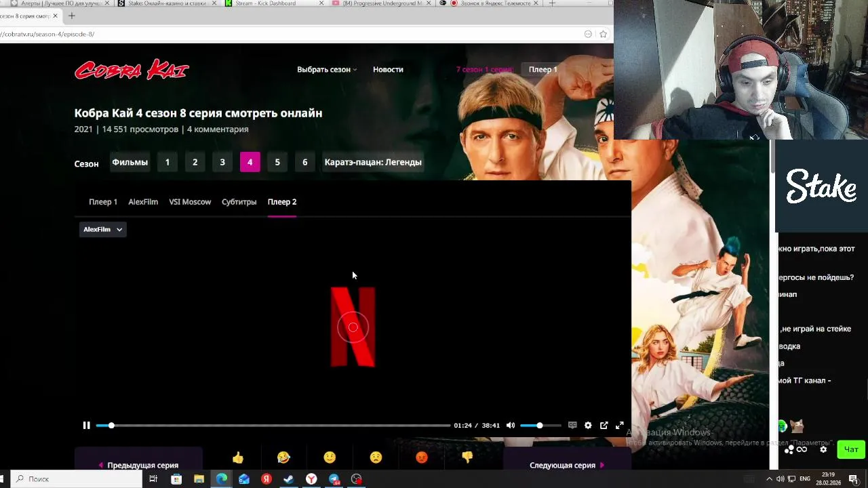Click the infinity icon in chat panel
This screenshot has width=868, height=488.
(x=802, y=449)
